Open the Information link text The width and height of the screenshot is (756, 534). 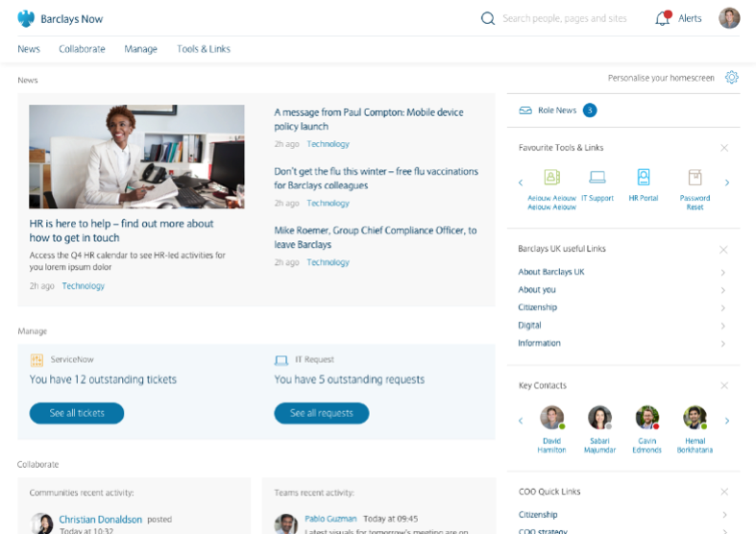point(539,343)
